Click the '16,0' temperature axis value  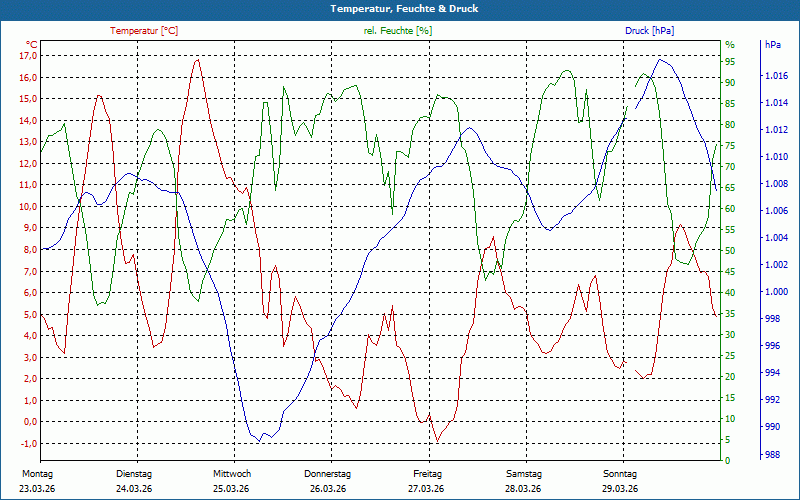[28, 77]
